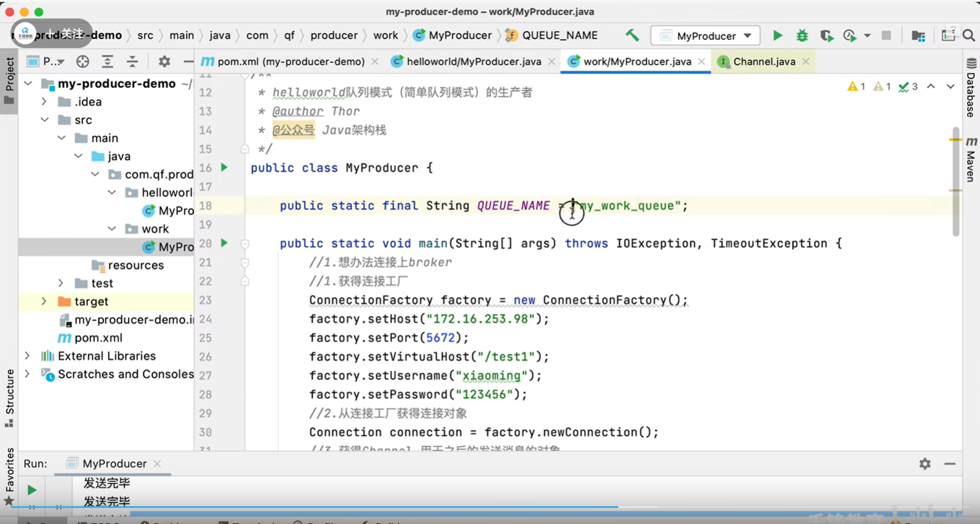Screen dimensions: 980x524
Task: Select the work/MyProducer.java editor tab
Action: click(x=637, y=62)
